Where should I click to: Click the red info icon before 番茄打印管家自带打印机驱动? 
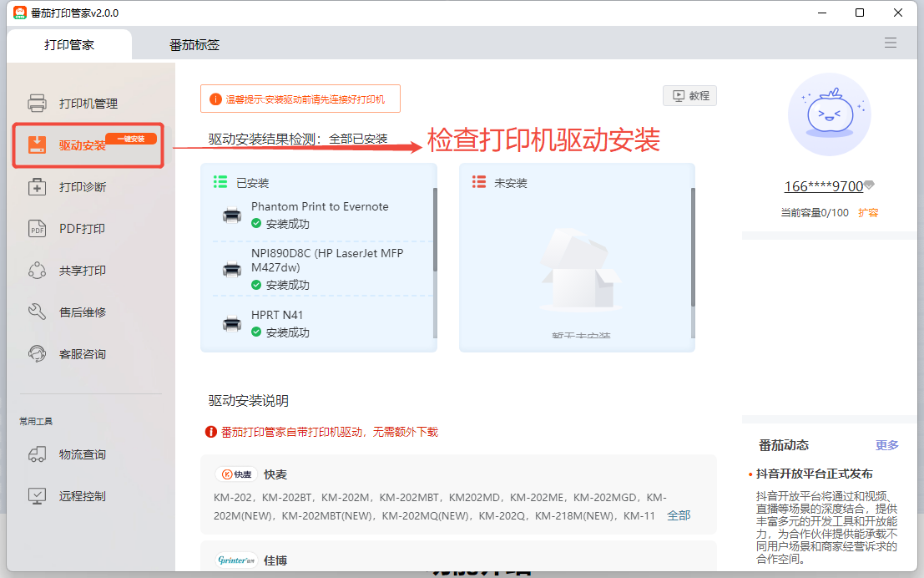pyautogui.click(x=211, y=432)
